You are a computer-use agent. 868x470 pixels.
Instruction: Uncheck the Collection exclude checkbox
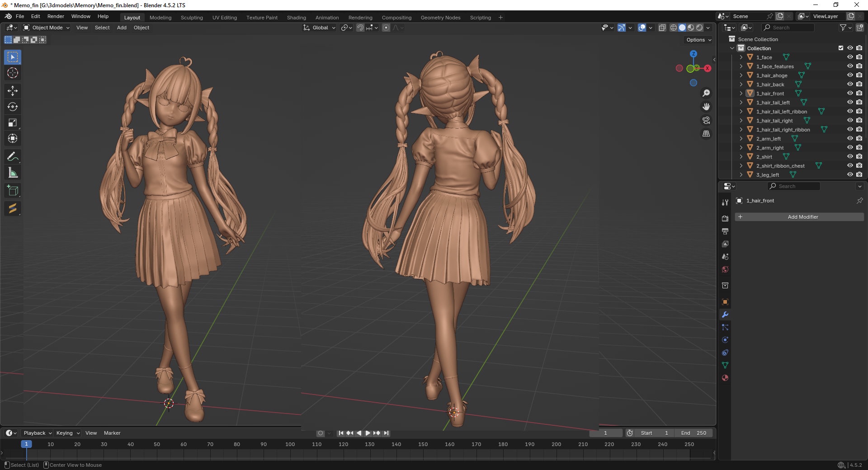pyautogui.click(x=840, y=48)
